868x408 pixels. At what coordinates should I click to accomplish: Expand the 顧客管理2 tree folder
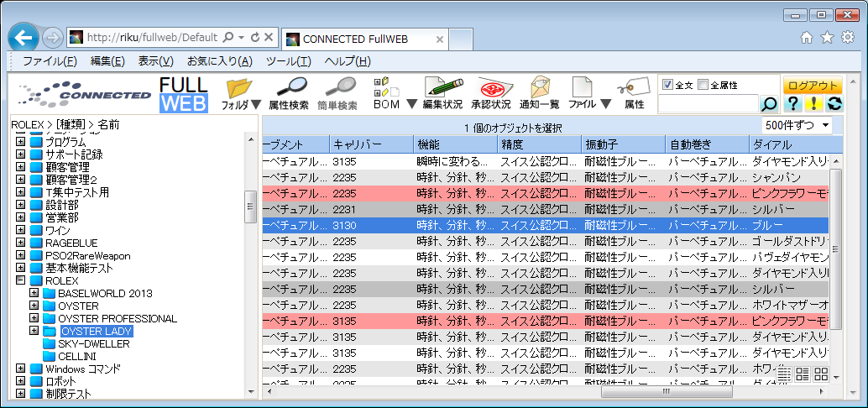point(20,180)
